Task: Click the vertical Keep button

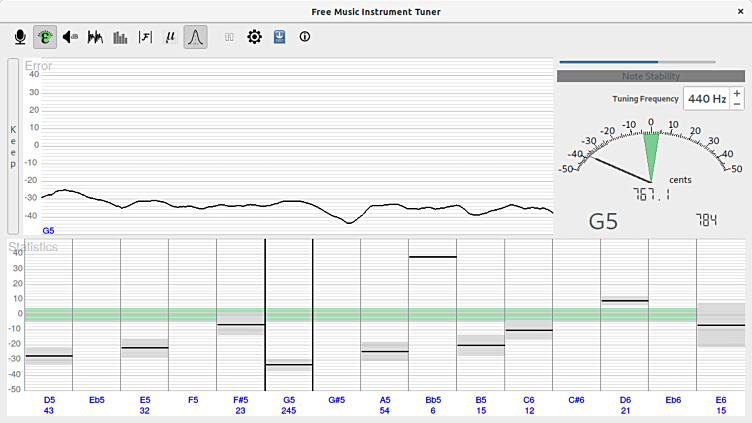Action: pyautogui.click(x=12, y=146)
